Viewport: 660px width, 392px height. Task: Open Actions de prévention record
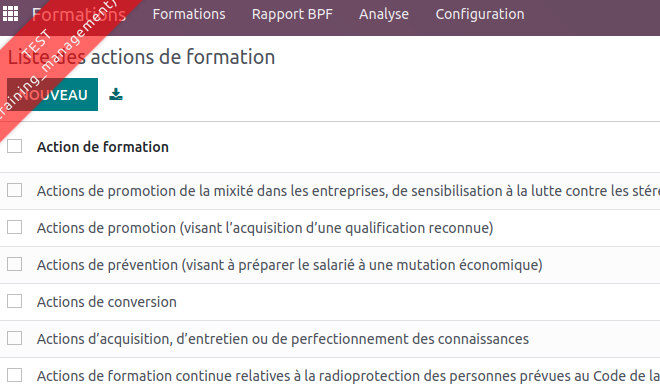coord(290,265)
